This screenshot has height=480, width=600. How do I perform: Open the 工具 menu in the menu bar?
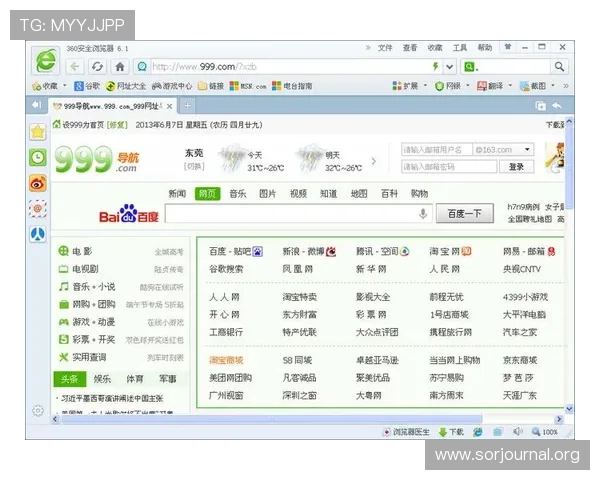[460, 47]
